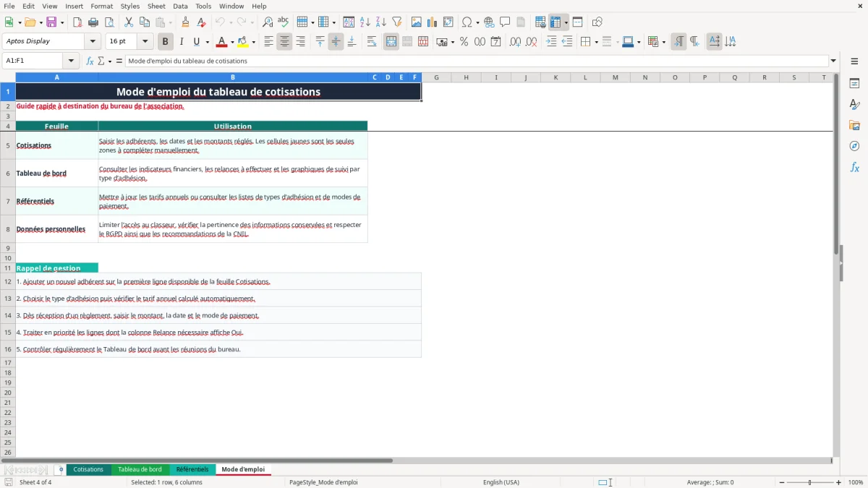Toggle Italic formatting
Image resolution: width=868 pixels, height=488 pixels.
pos(182,42)
